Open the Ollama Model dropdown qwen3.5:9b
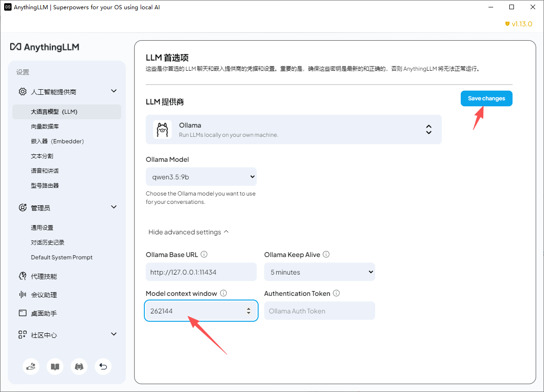 coord(201,177)
